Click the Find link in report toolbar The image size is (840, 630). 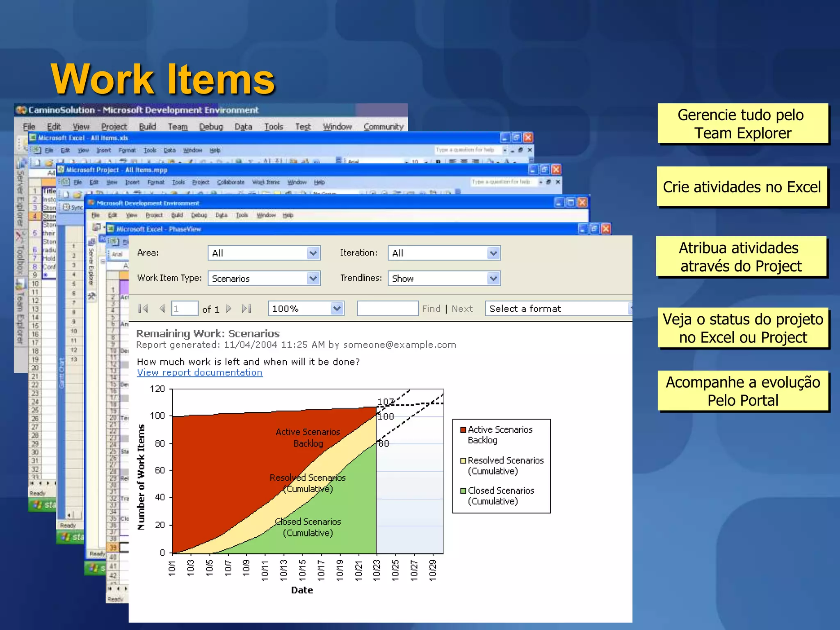431,309
